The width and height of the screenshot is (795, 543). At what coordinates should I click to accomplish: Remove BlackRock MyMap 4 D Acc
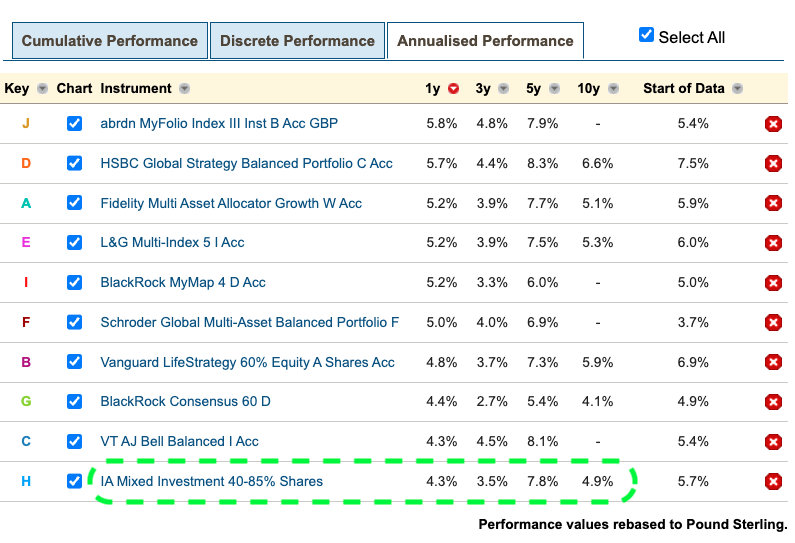(772, 283)
